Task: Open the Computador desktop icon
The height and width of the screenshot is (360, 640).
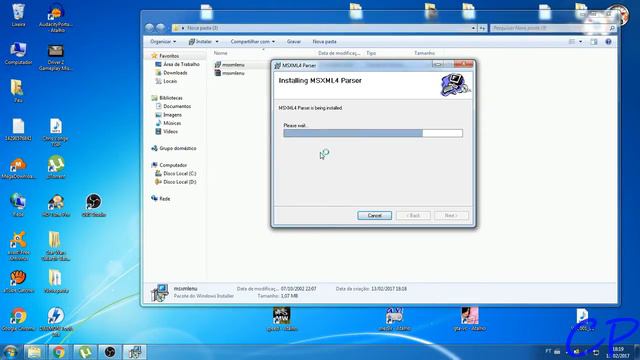Action: tap(18, 53)
